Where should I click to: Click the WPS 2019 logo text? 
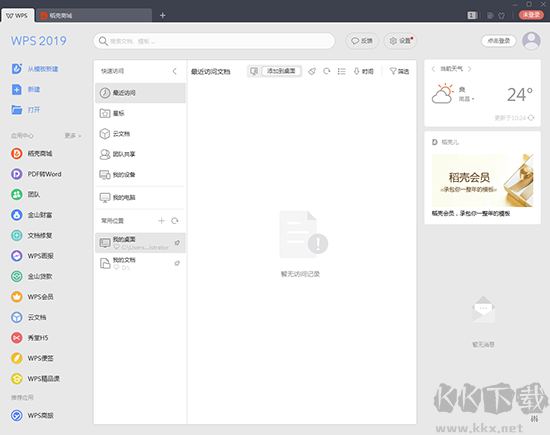point(39,41)
